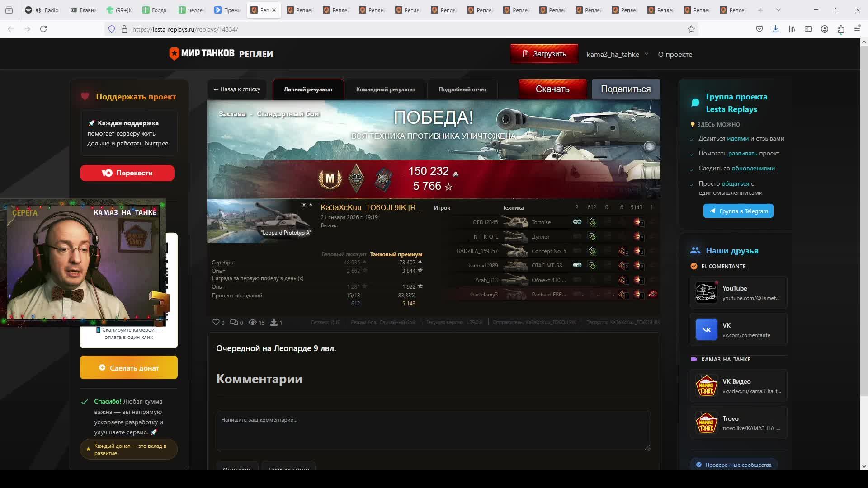
Task: Open the Подробный отчёт tab
Action: (x=462, y=89)
